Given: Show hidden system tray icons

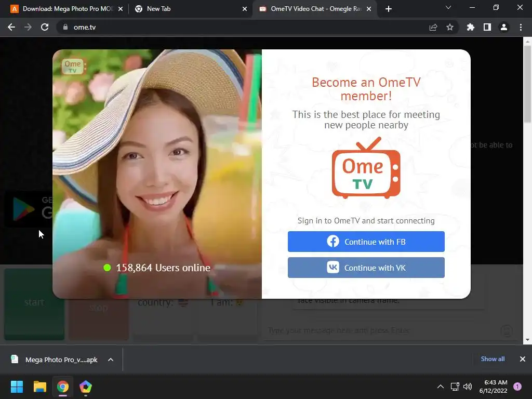Looking at the screenshot, I should 441,387.
